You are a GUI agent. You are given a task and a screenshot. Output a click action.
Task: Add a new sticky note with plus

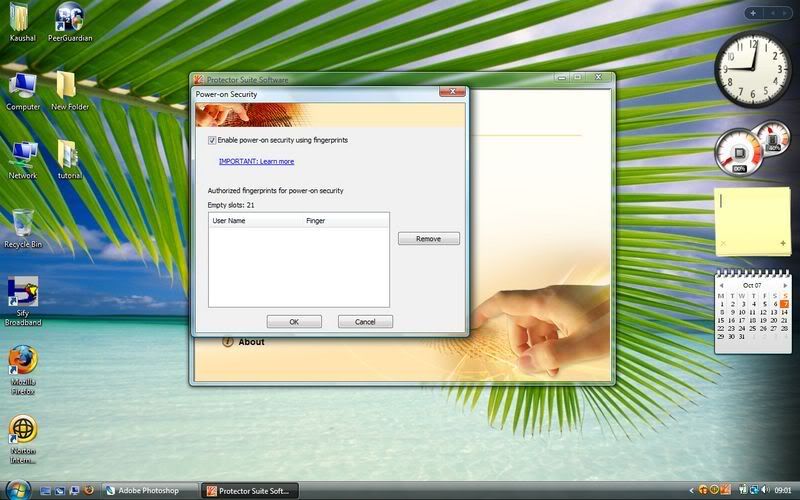coord(783,243)
